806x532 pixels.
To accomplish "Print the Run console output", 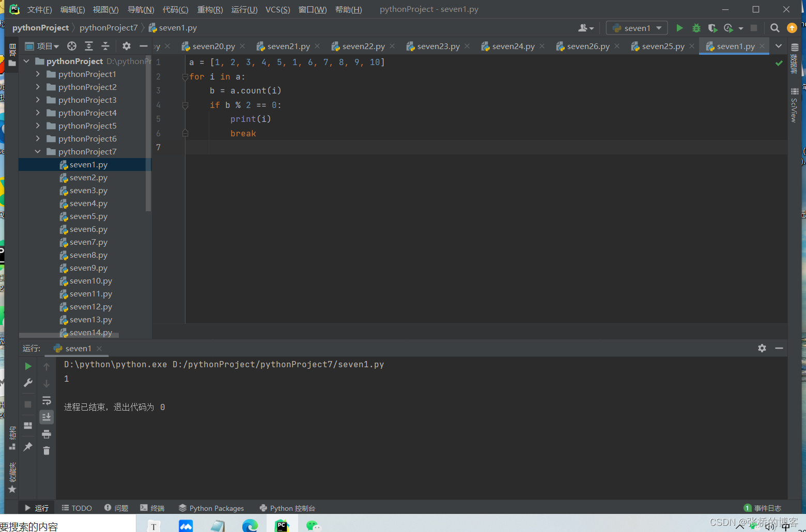I will pyautogui.click(x=47, y=434).
